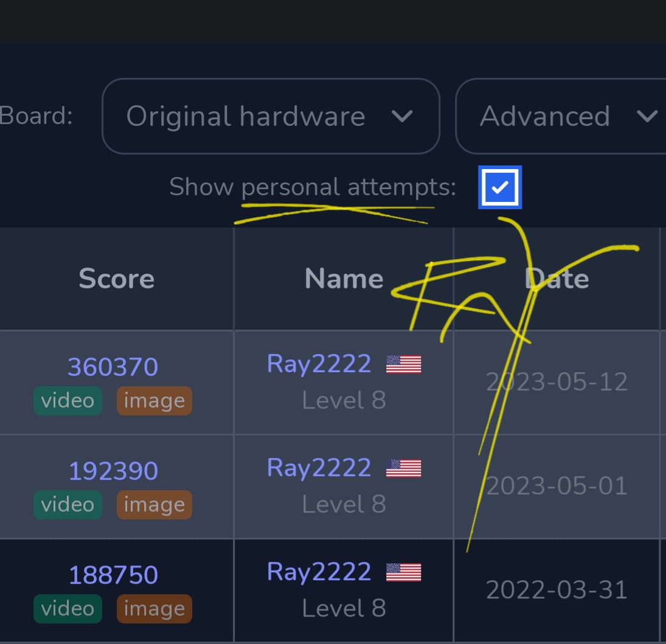Click the Name column header
The width and height of the screenshot is (666, 644).
[344, 279]
